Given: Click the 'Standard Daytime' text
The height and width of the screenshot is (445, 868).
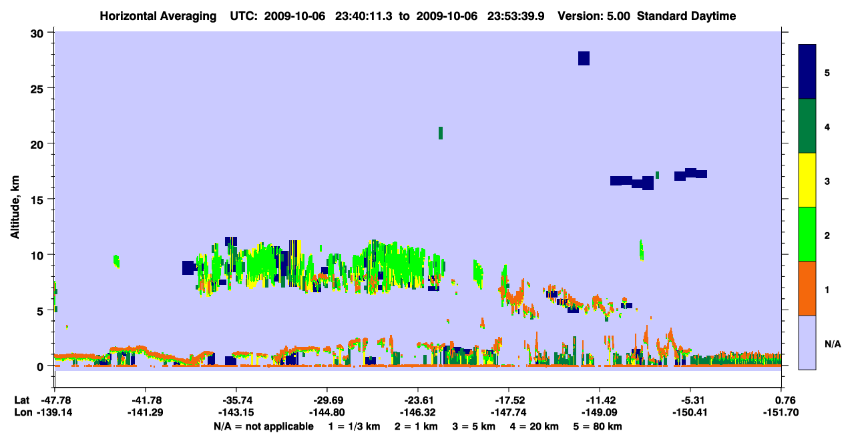Looking at the screenshot, I should 686,16.
